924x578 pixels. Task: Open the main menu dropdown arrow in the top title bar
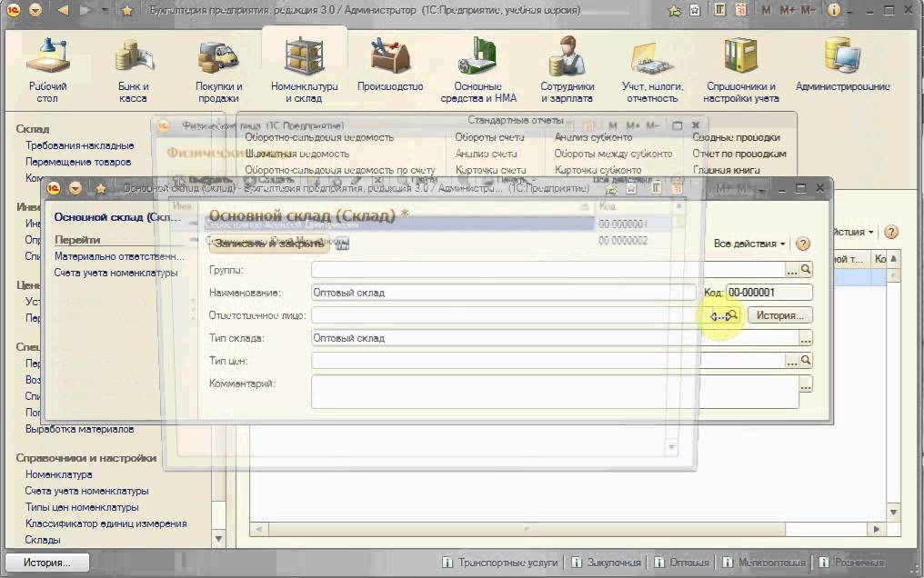click(x=35, y=10)
